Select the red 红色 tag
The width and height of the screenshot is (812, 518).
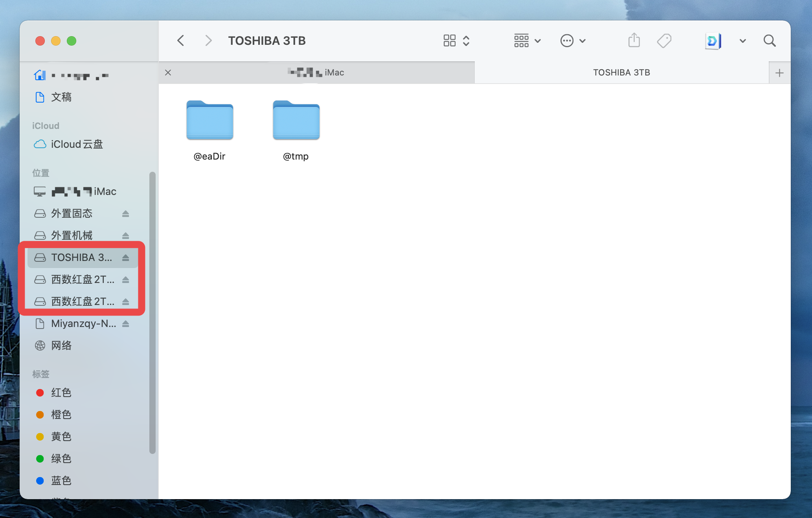(x=61, y=393)
